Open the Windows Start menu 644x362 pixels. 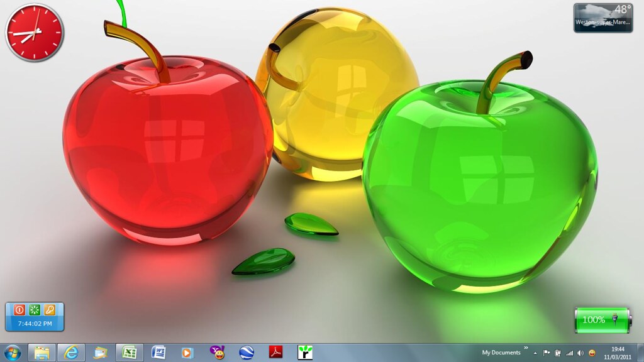[x=12, y=353]
